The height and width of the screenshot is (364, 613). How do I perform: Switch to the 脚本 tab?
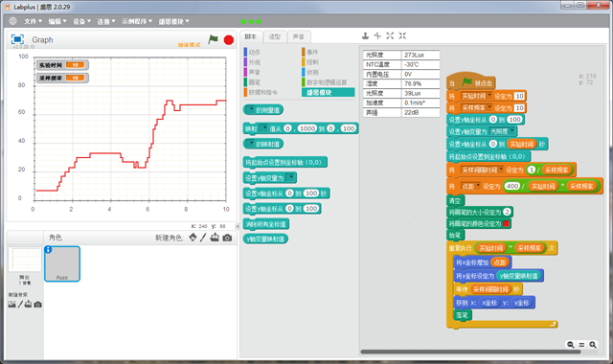[x=251, y=36]
